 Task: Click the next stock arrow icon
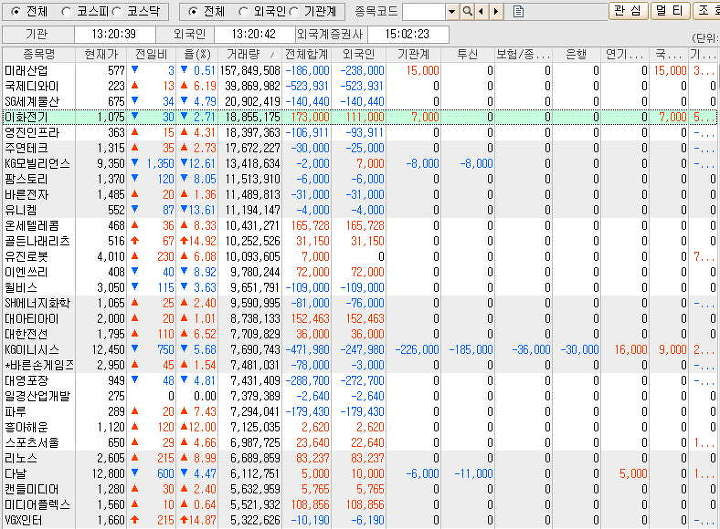tap(496, 11)
